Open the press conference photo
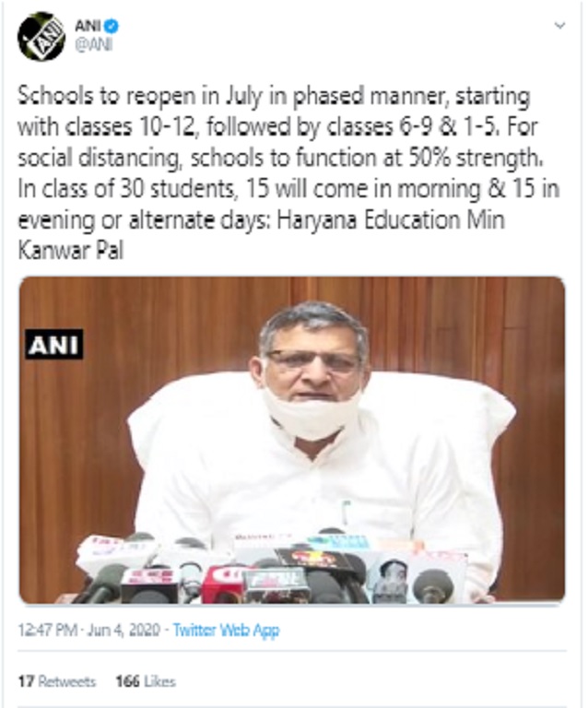 coord(292,441)
